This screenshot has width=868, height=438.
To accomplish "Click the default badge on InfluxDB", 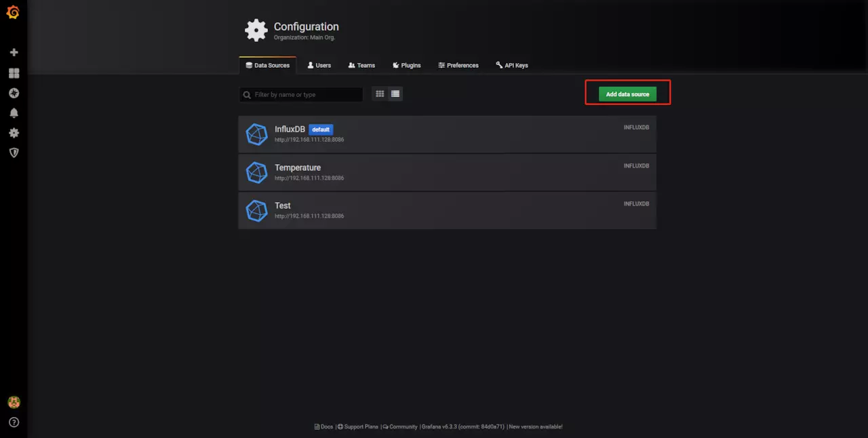I will click(321, 130).
